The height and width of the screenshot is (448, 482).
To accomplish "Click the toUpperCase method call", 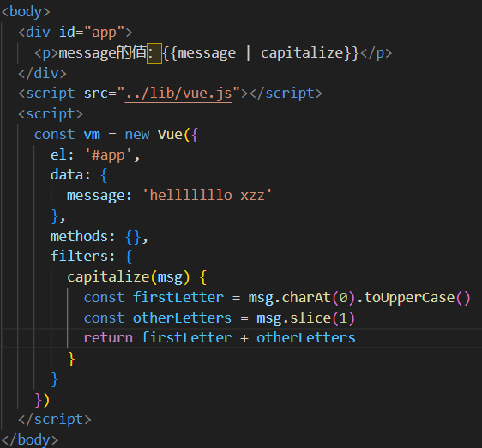I will click(x=409, y=298).
